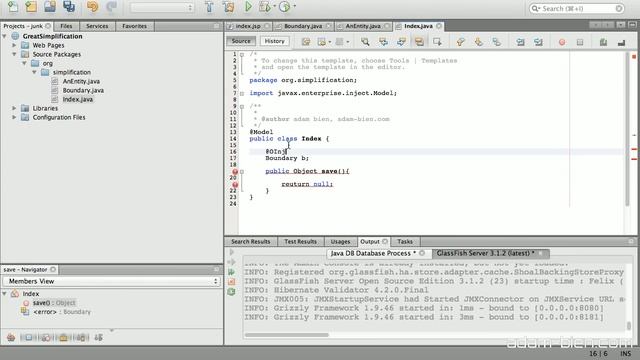Collapse the org package node
The width and height of the screenshot is (640, 360).
pyautogui.click(x=24, y=63)
